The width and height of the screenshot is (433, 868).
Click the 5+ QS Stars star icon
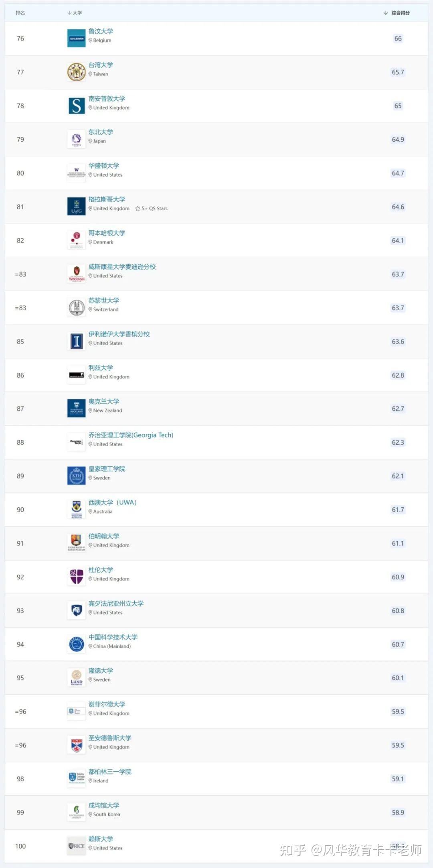138,209
